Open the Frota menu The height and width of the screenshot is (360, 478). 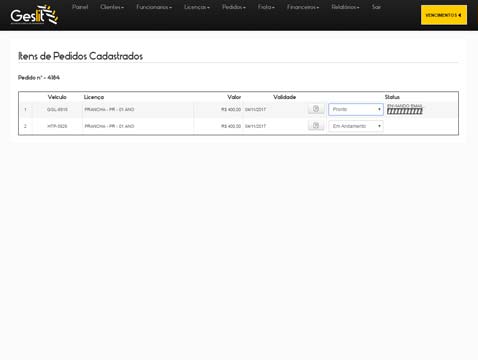pos(266,7)
